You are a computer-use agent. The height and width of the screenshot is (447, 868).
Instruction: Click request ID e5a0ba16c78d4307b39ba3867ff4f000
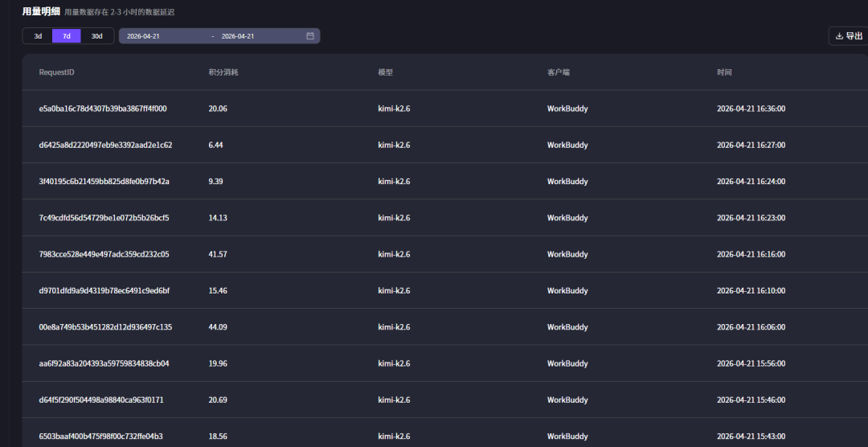tap(102, 109)
